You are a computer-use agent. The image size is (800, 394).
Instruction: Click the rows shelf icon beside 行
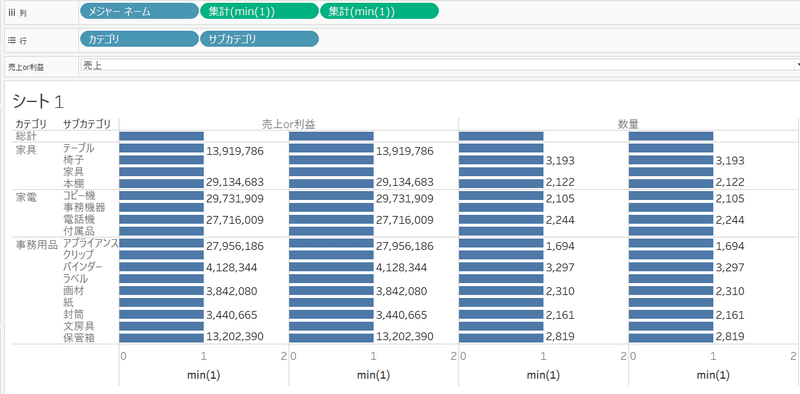pos(13,40)
